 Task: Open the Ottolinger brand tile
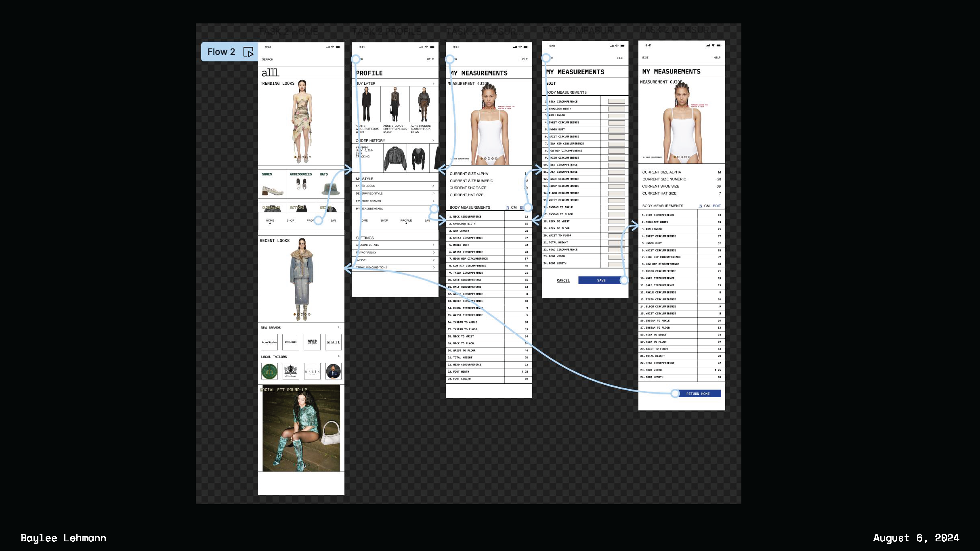click(x=291, y=342)
